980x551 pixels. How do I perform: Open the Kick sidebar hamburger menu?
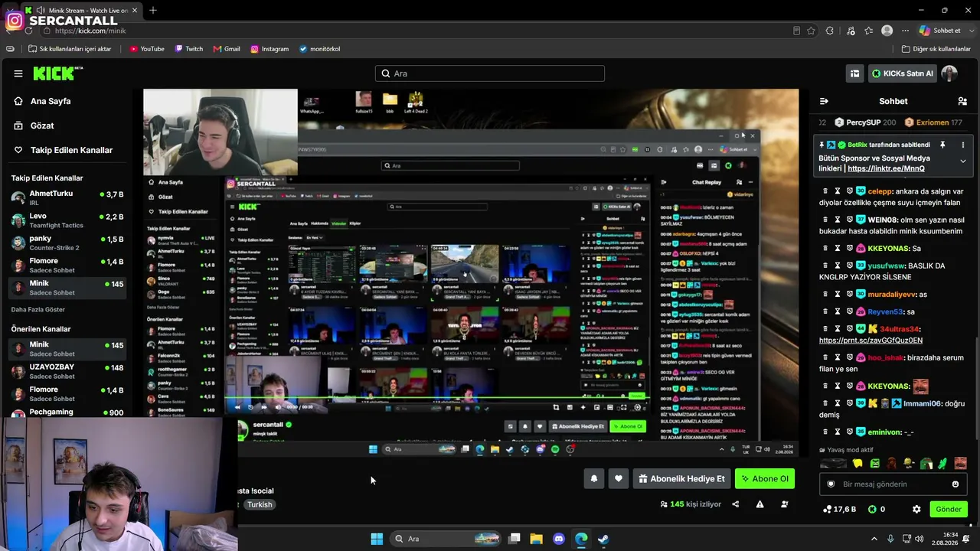click(x=18, y=73)
